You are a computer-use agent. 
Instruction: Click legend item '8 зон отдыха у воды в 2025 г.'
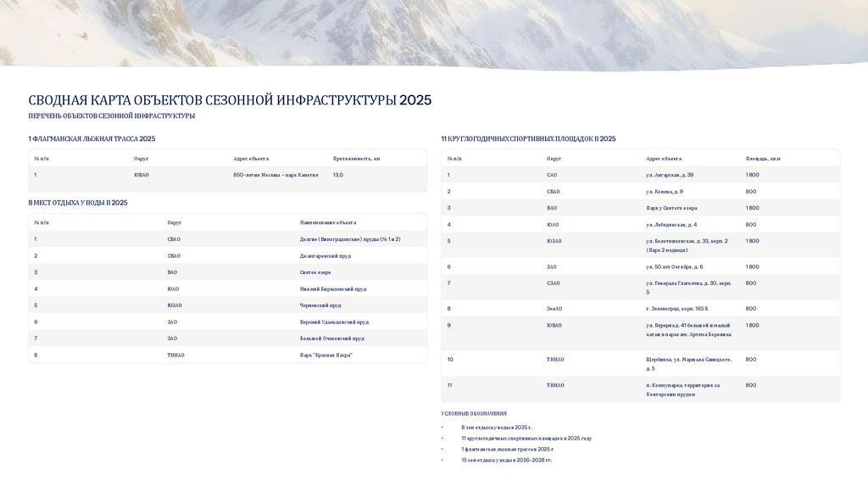tap(497, 427)
